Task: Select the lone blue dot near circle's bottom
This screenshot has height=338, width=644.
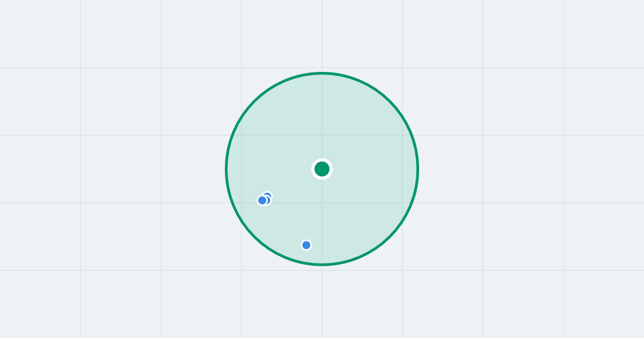Action: (306, 245)
